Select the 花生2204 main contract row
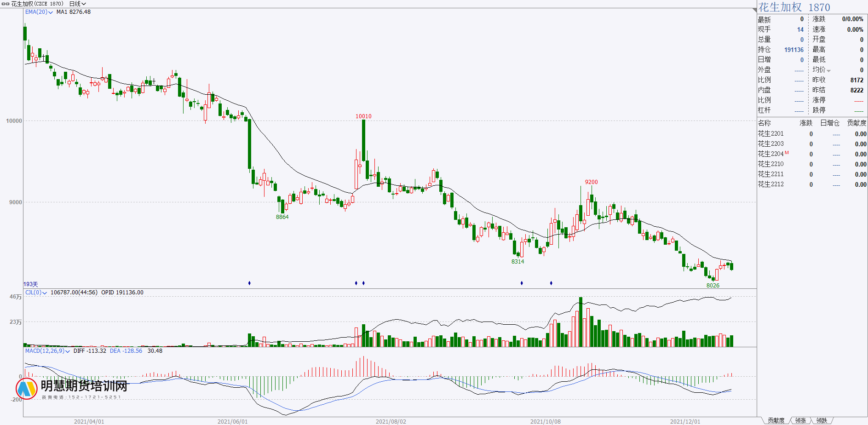 pyautogui.click(x=812, y=154)
